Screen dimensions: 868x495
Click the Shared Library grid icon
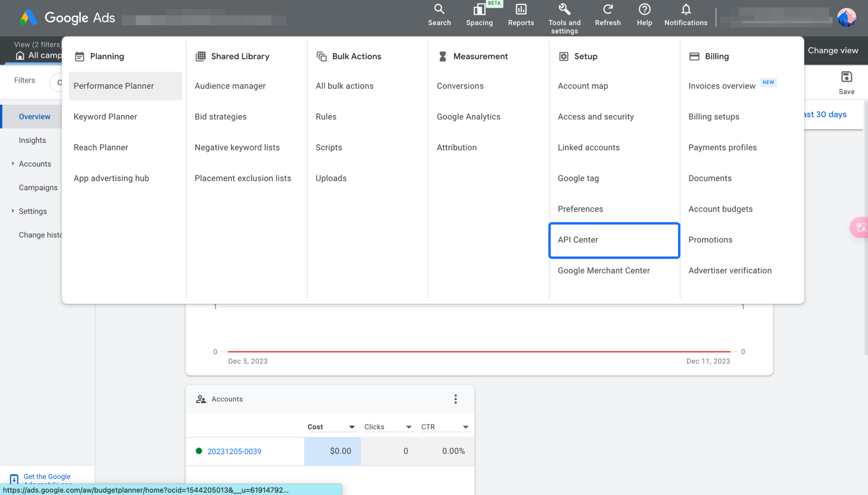click(x=200, y=56)
